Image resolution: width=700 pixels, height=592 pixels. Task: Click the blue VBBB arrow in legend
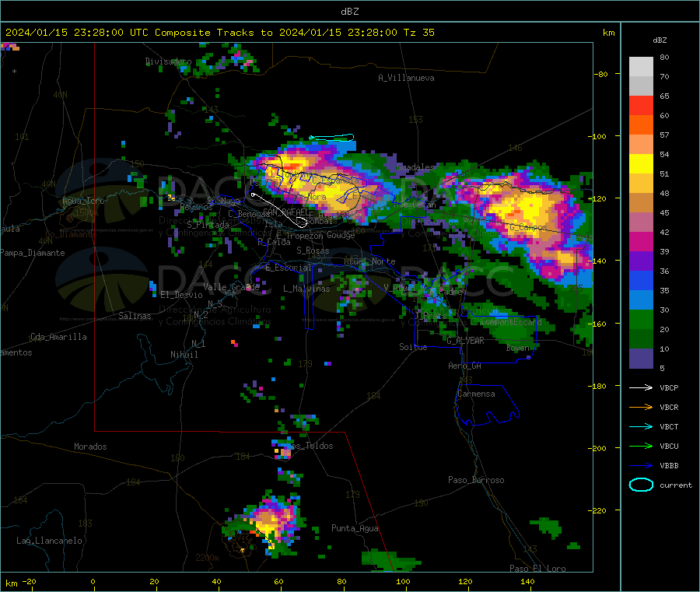coord(641,466)
